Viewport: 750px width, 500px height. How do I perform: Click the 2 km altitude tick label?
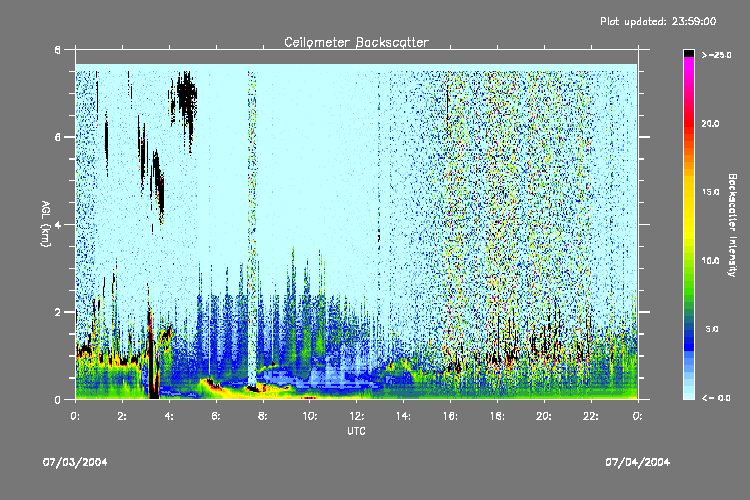click(58, 312)
